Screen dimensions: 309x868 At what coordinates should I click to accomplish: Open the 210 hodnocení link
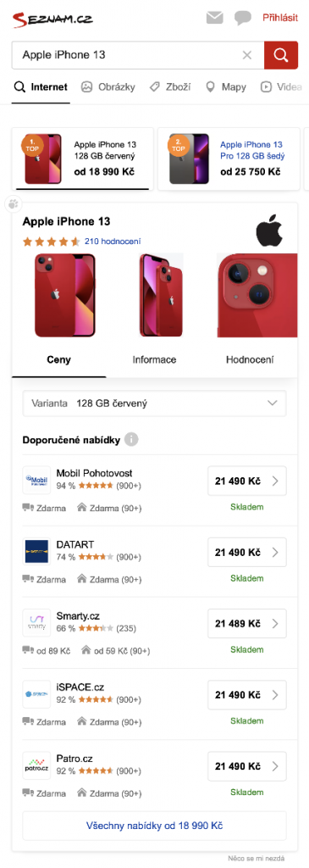point(113,242)
